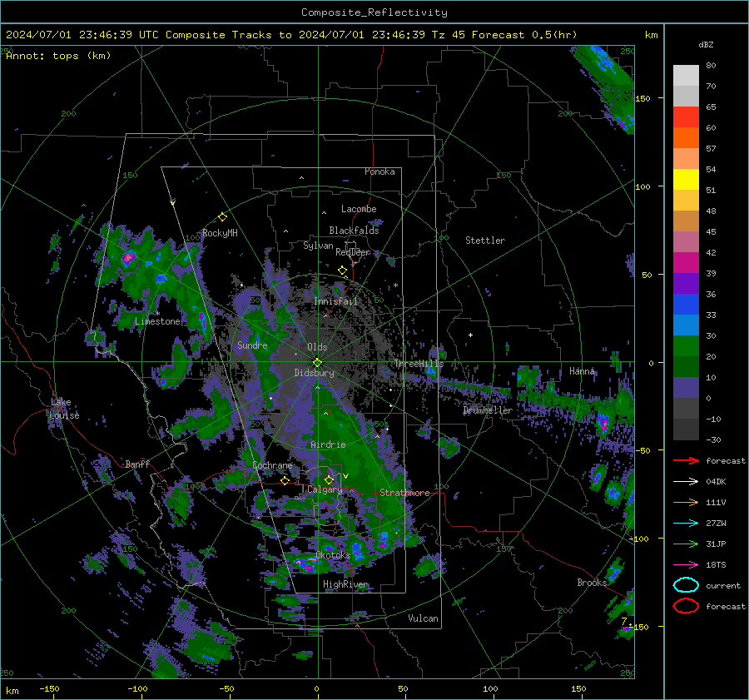Click the UTC Composite Tracks timestamp header
The width and height of the screenshot is (749, 700).
click(291, 35)
